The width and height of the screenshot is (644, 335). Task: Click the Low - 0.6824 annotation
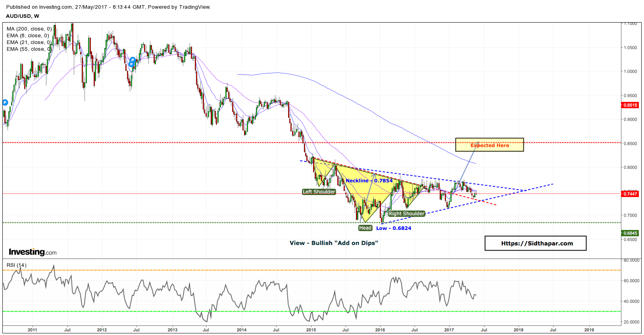(394, 228)
